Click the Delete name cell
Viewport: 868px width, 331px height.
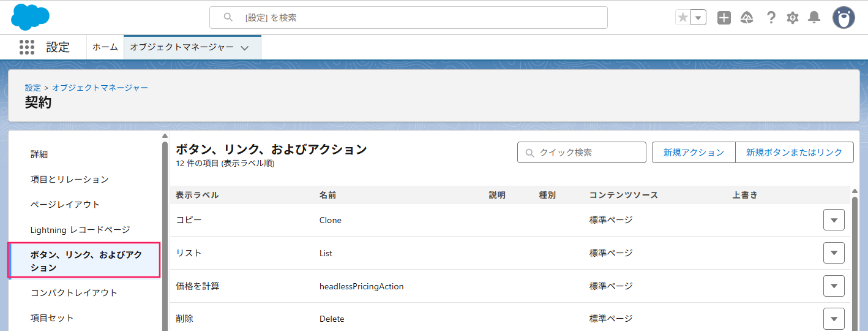tap(332, 319)
